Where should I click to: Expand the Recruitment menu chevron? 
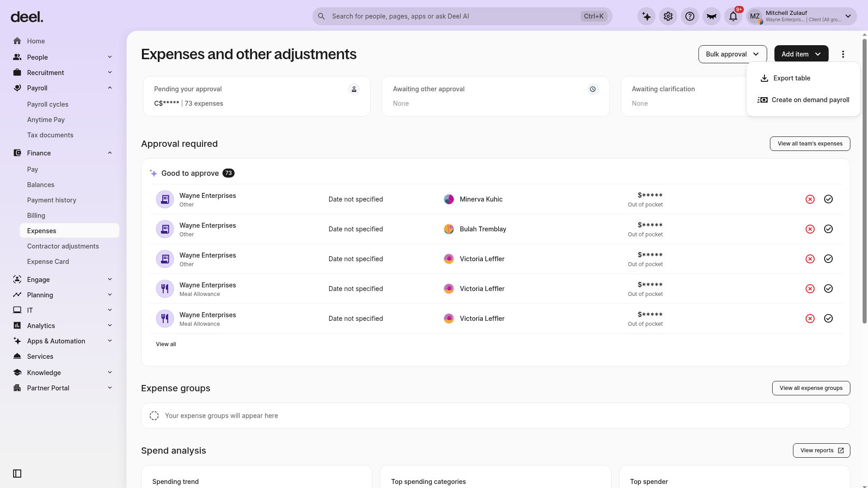(x=110, y=72)
